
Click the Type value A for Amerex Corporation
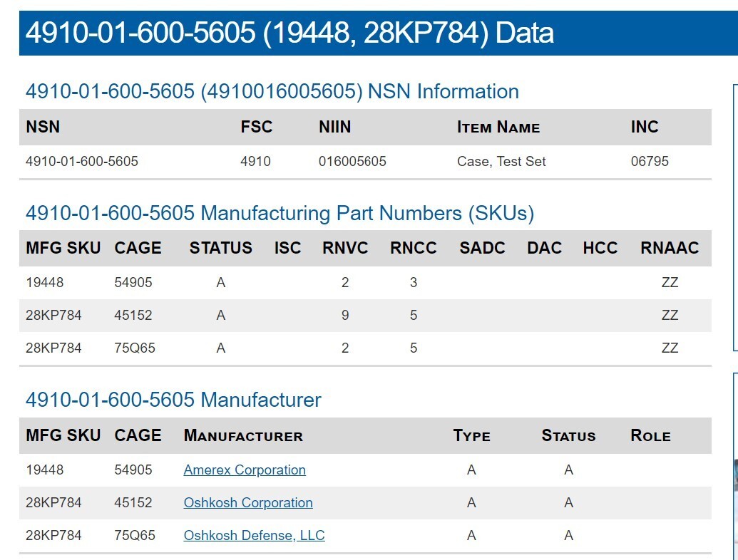click(x=471, y=470)
